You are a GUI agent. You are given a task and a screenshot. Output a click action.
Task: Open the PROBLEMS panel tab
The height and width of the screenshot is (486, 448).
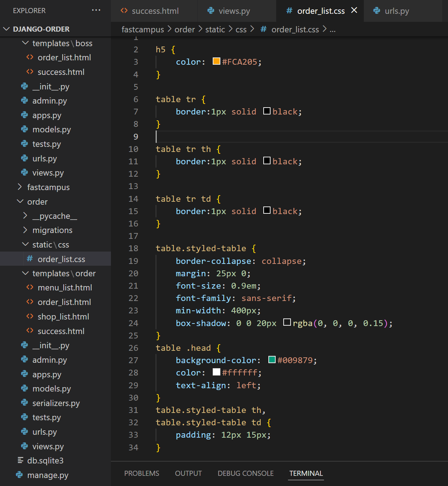[142, 473]
